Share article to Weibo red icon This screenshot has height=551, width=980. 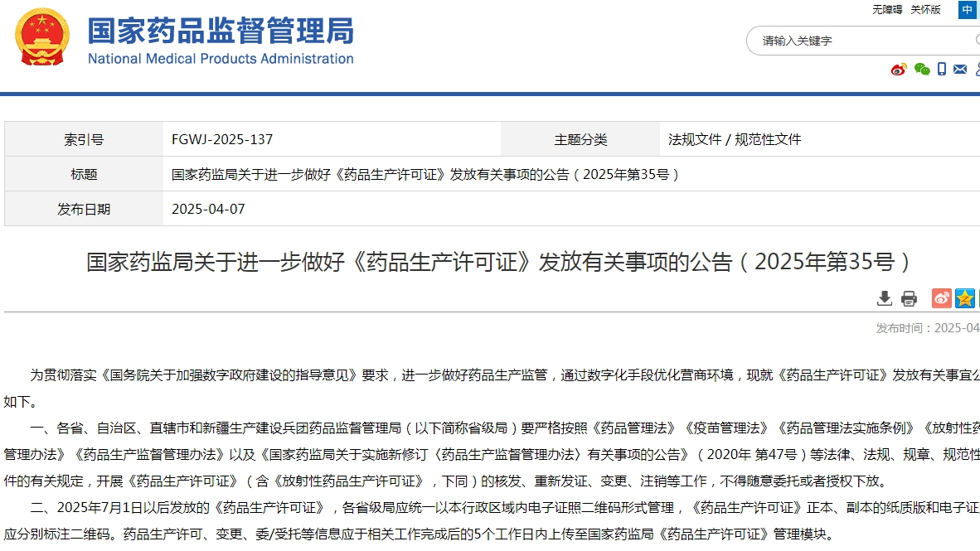tap(941, 298)
